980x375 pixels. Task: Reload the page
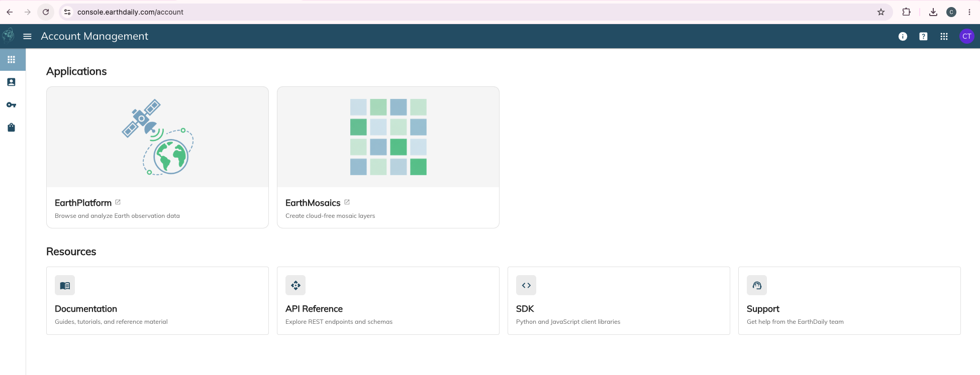[x=46, y=12]
